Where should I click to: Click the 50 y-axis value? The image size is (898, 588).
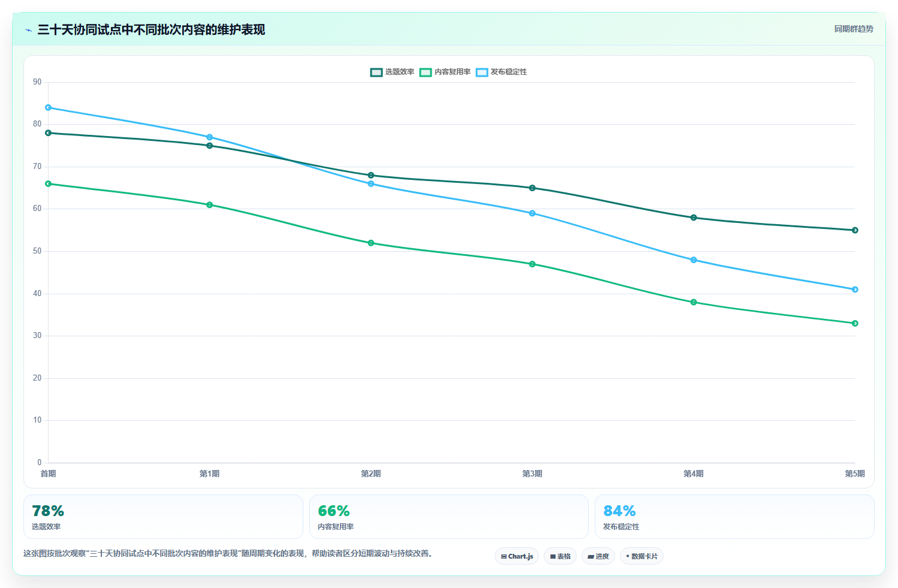[37, 251]
